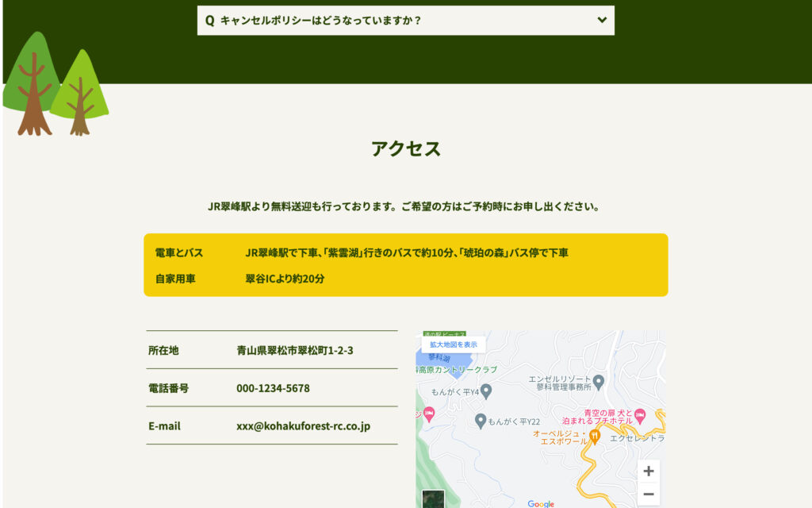Zoom in the map with plus button
The width and height of the screenshot is (812, 508).
(648, 471)
